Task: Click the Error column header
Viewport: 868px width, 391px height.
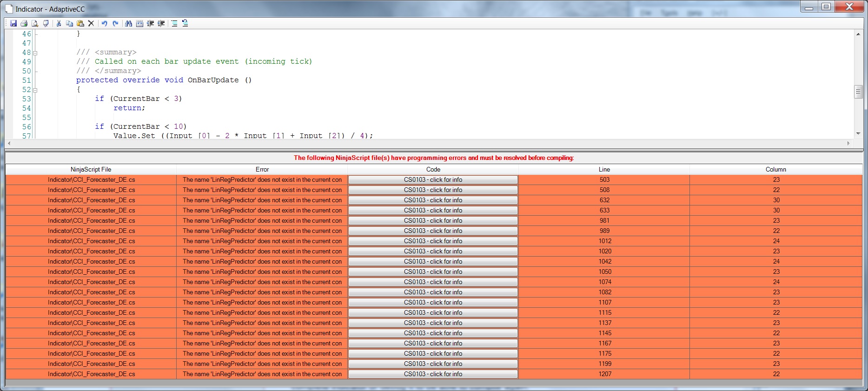Action: (262, 170)
